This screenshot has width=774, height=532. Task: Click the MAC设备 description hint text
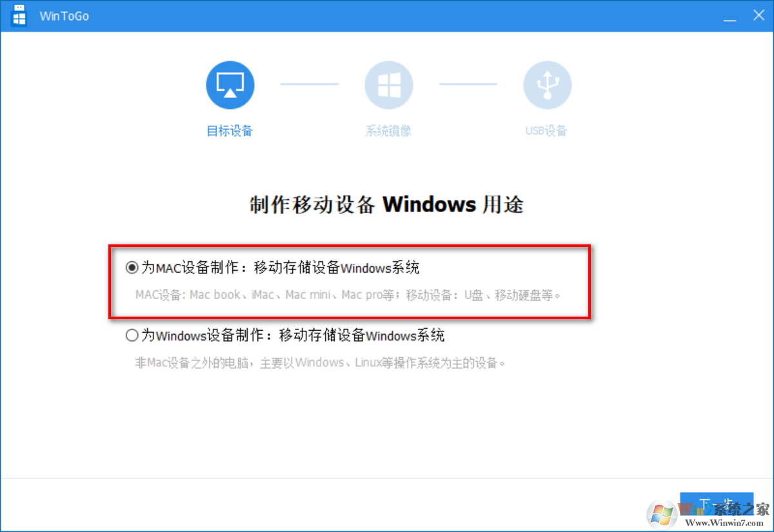(348, 295)
